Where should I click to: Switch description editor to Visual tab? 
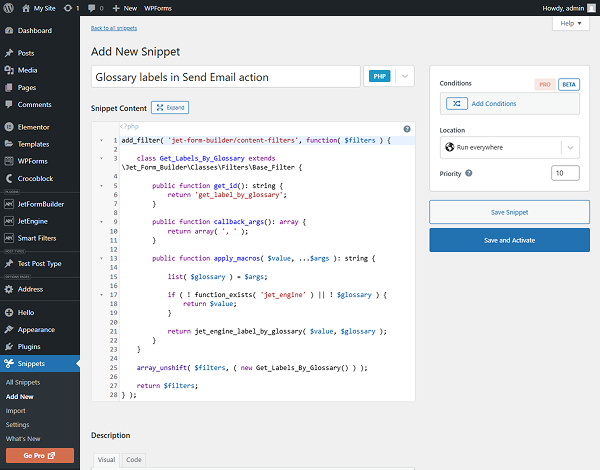[x=106, y=460]
